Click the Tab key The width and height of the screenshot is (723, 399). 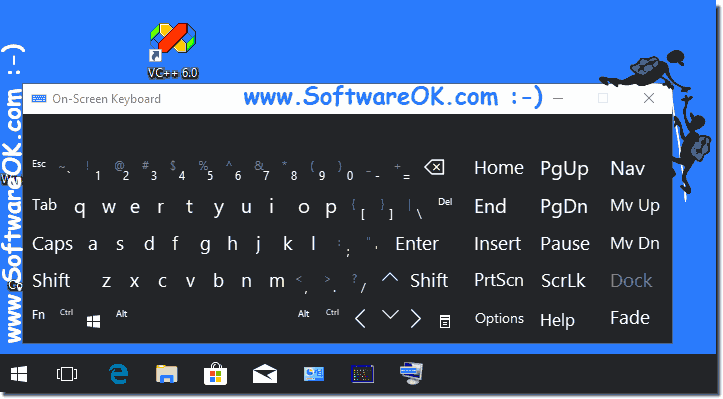coord(44,205)
